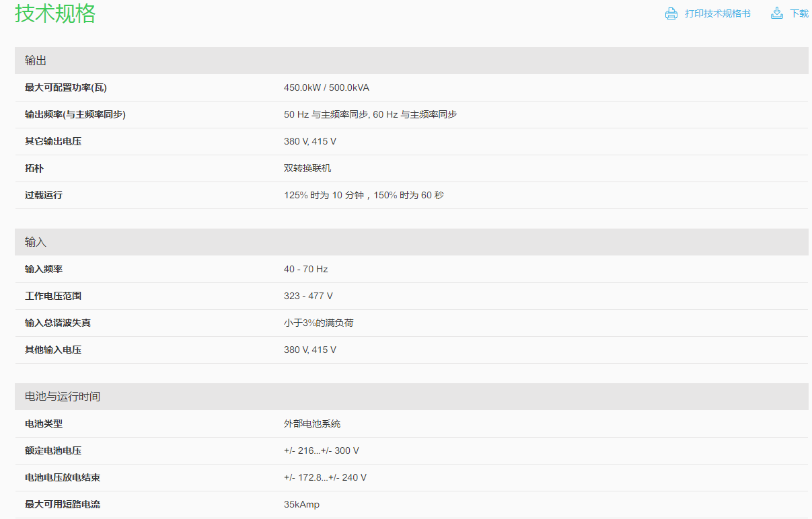Click the 450.0kW / 500.0kVA value
This screenshot has height=519, width=812.
326,87
